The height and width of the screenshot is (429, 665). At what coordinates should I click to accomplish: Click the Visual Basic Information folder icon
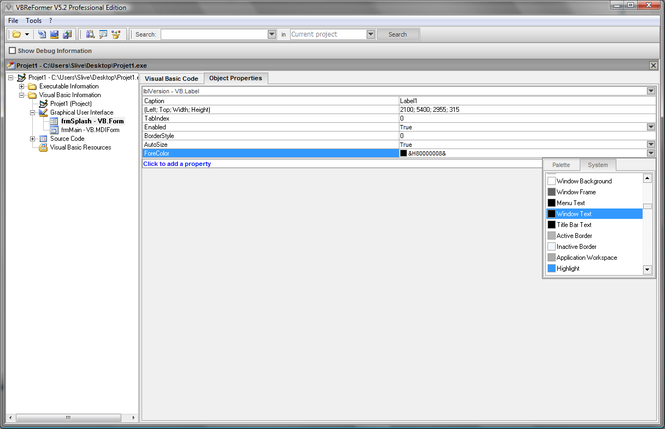pyautogui.click(x=32, y=95)
